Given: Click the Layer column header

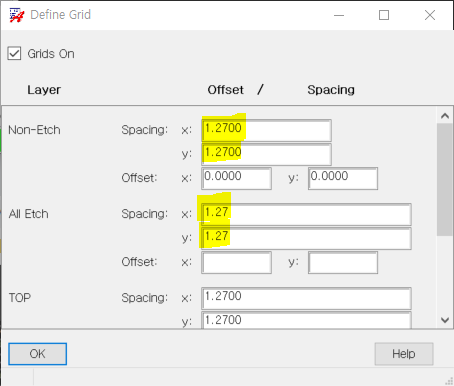Looking at the screenshot, I should 44,90.
